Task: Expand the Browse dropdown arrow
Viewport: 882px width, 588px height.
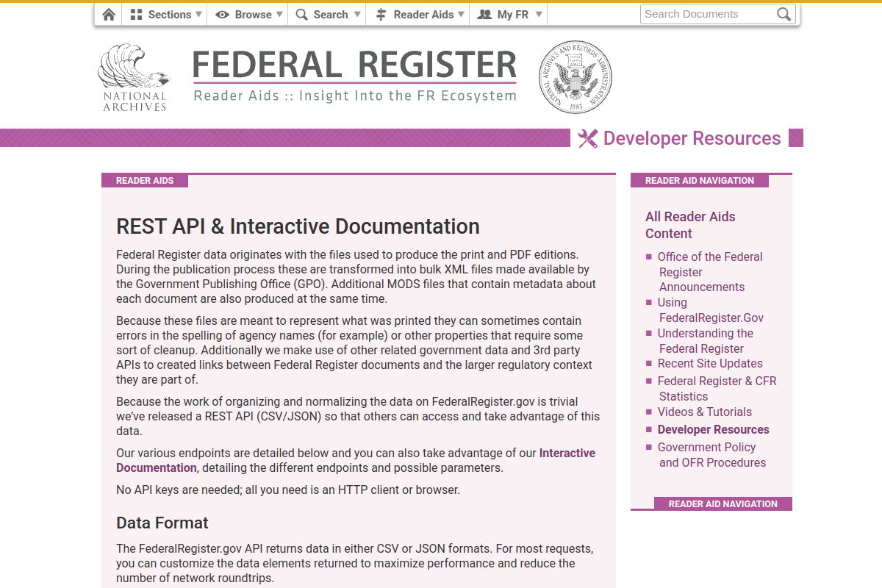Action: tap(279, 14)
